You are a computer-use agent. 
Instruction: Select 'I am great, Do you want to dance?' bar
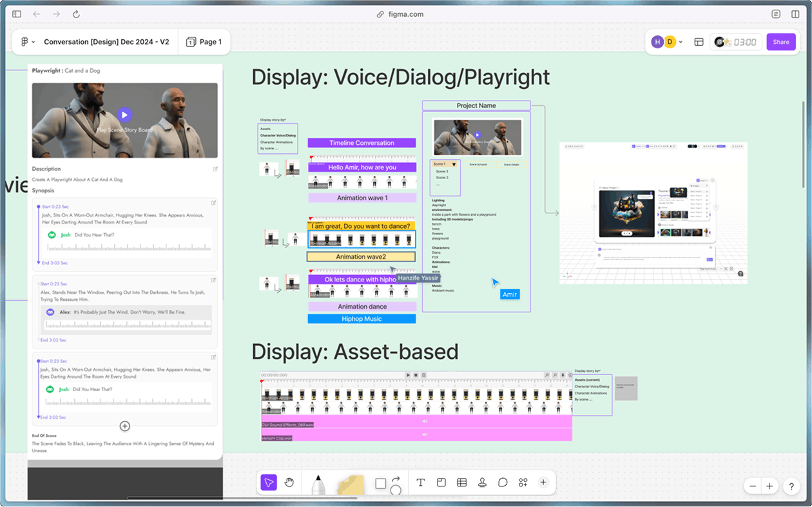[361, 226]
